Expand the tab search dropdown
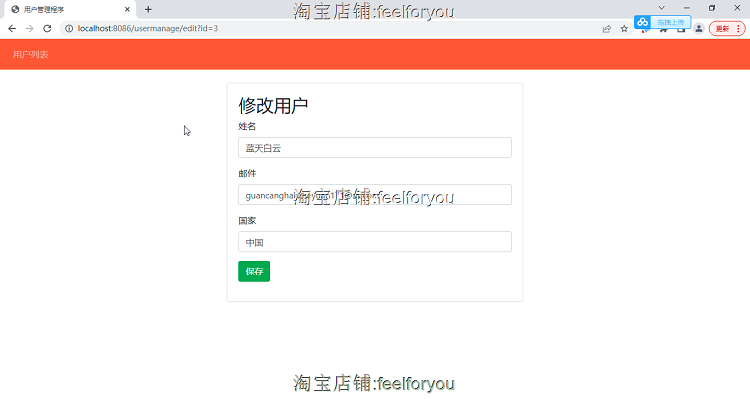 point(662,8)
